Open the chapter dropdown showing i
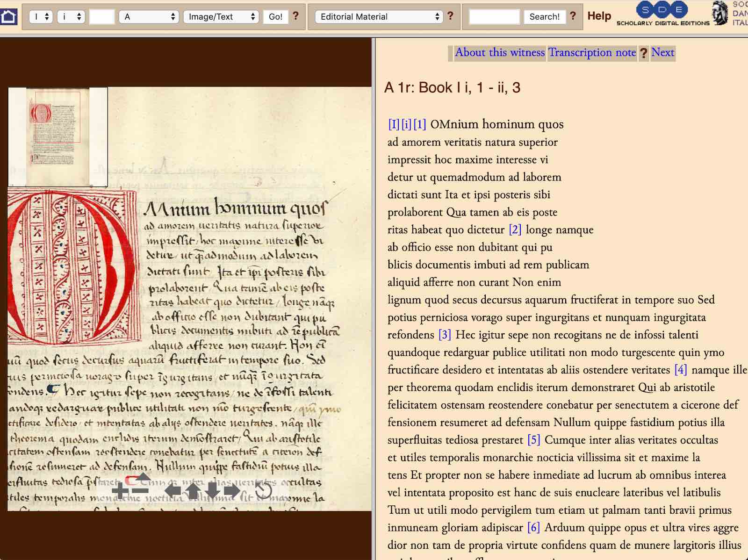The image size is (748, 560). coord(71,17)
